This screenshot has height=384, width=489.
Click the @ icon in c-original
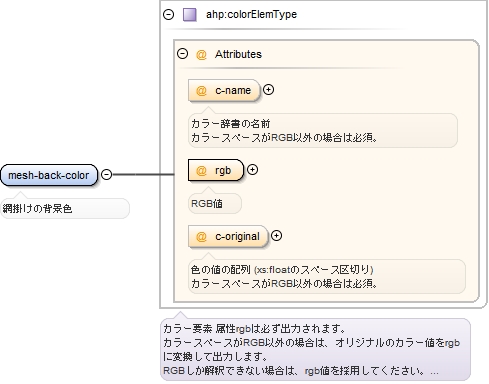click(x=201, y=237)
